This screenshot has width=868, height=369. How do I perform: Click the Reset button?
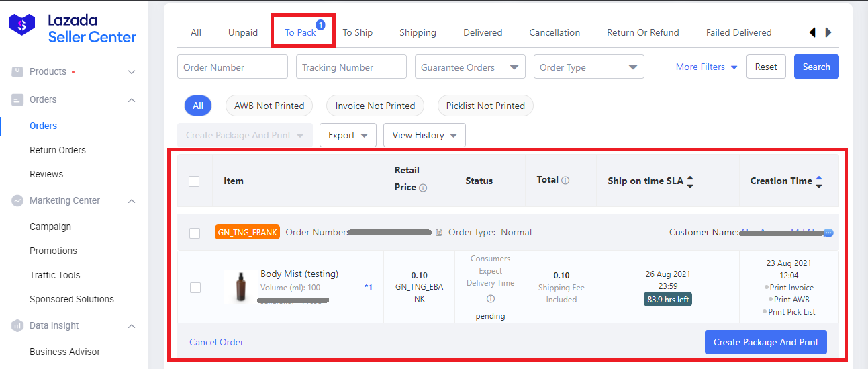(x=766, y=67)
